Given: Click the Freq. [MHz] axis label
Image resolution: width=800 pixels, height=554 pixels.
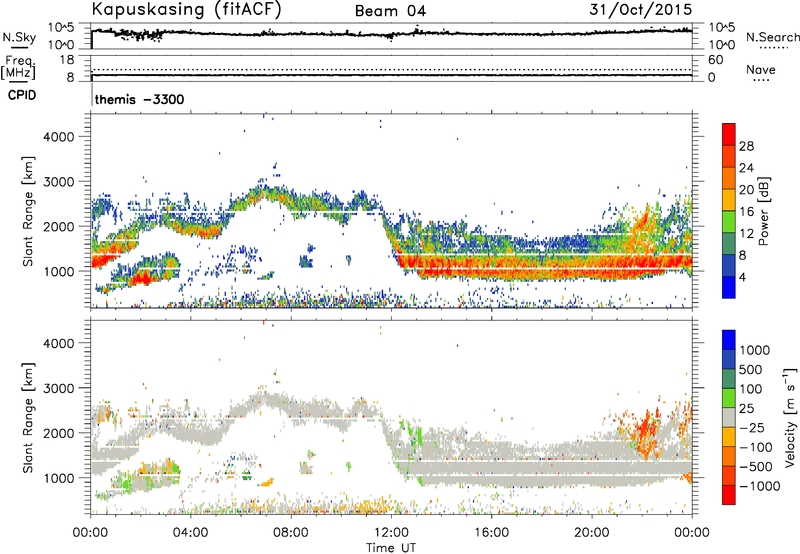Looking at the screenshot, I should [18, 67].
